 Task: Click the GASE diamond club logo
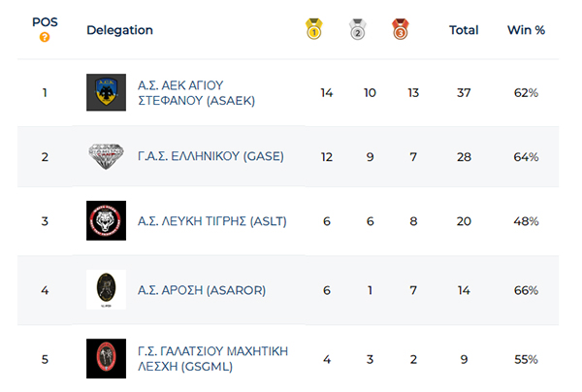pos(106,156)
